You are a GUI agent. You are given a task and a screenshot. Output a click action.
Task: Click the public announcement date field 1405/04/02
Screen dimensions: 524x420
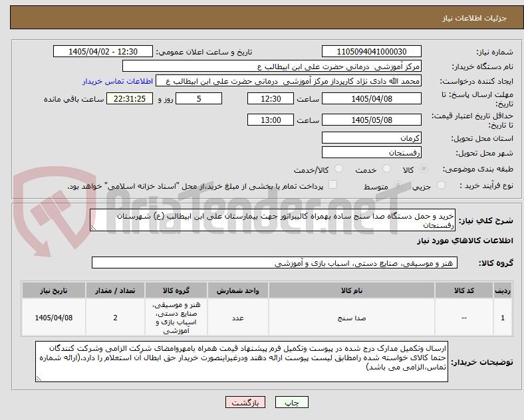(x=103, y=51)
